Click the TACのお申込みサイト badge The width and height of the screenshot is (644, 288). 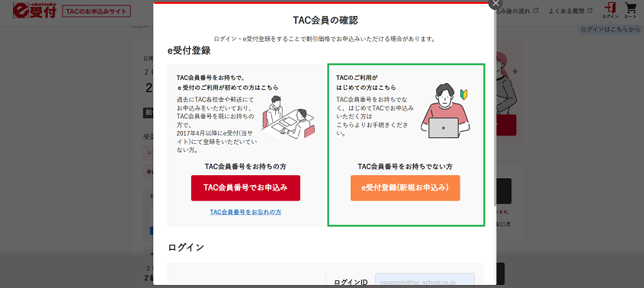97,11
